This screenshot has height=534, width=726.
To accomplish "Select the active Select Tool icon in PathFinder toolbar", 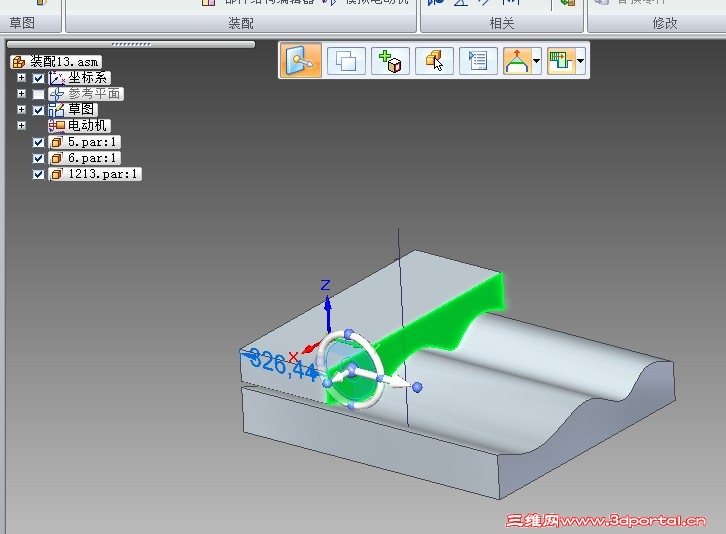I will coord(301,61).
